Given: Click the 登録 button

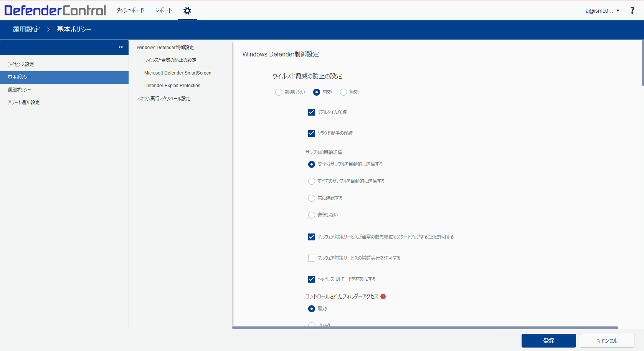Looking at the screenshot, I should point(549,341).
